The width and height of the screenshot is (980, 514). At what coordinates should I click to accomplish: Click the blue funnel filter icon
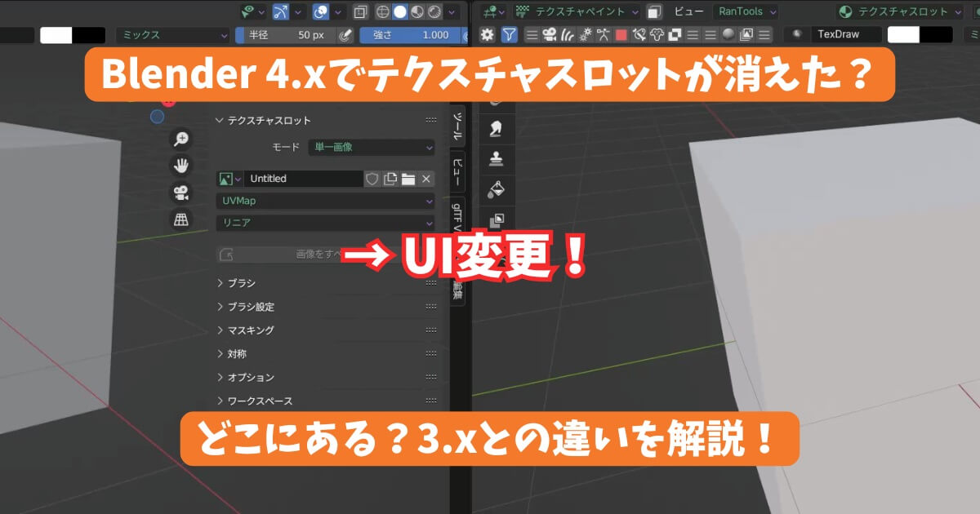(x=509, y=35)
